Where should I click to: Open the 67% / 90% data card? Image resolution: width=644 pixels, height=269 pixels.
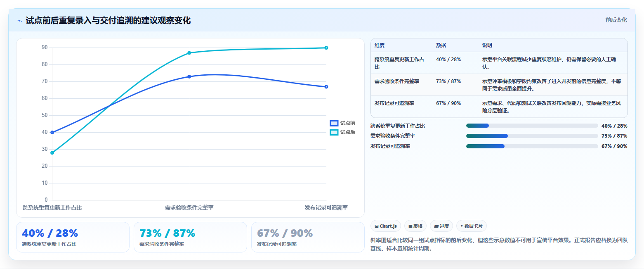[308, 237]
